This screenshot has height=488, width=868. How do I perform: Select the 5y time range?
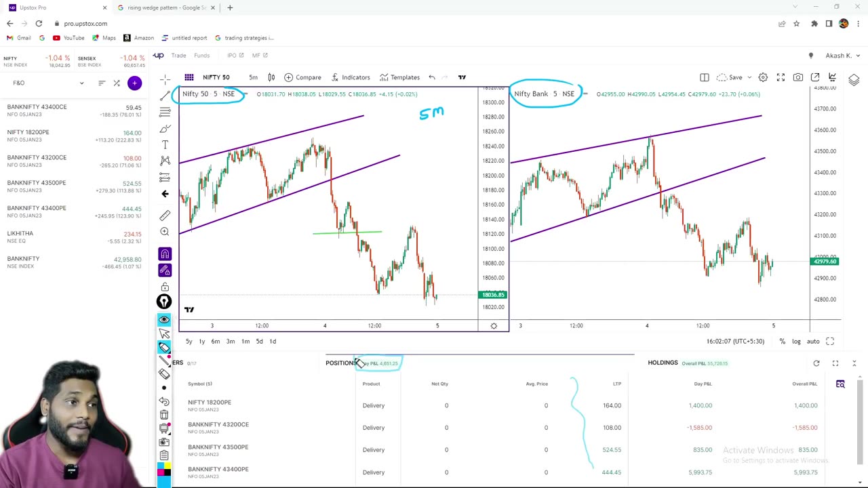click(x=189, y=342)
